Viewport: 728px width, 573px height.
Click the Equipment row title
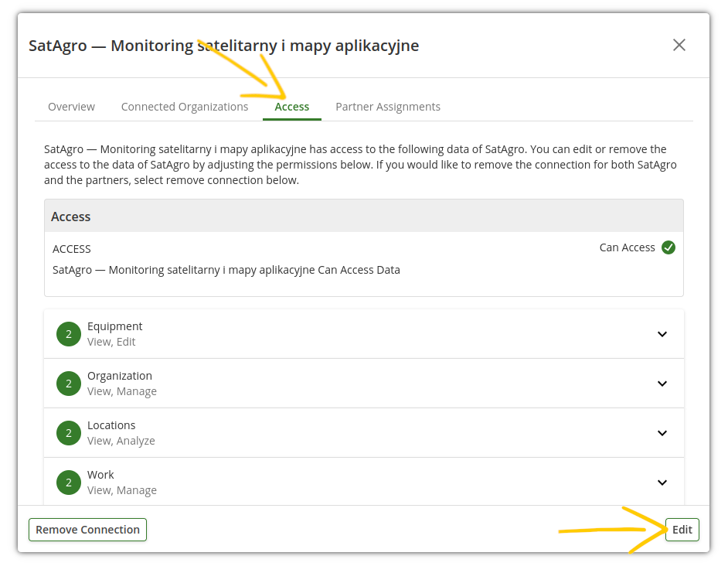[x=114, y=326]
